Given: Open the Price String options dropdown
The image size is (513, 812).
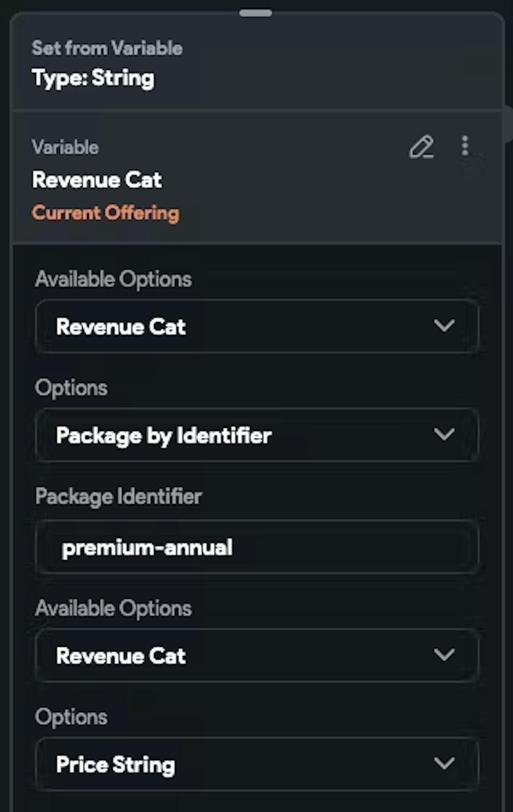Looking at the screenshot, I should (x=256, y=764).
